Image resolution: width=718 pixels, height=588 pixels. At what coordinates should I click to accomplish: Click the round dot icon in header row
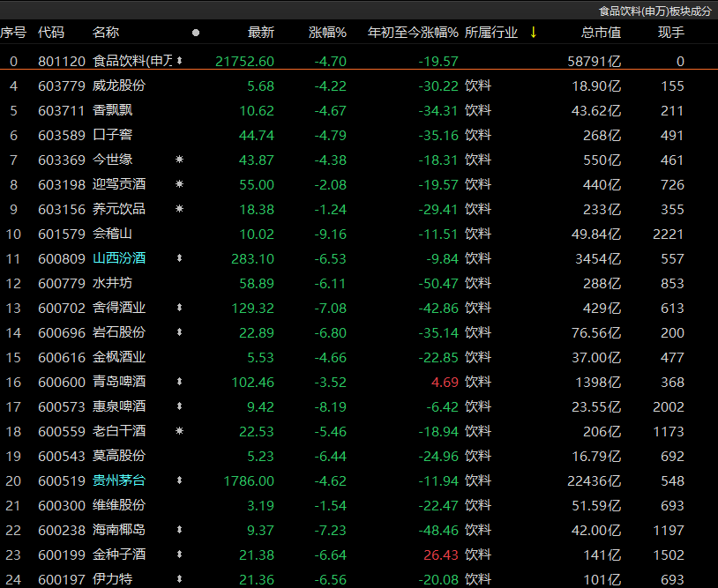coord(196,33)
